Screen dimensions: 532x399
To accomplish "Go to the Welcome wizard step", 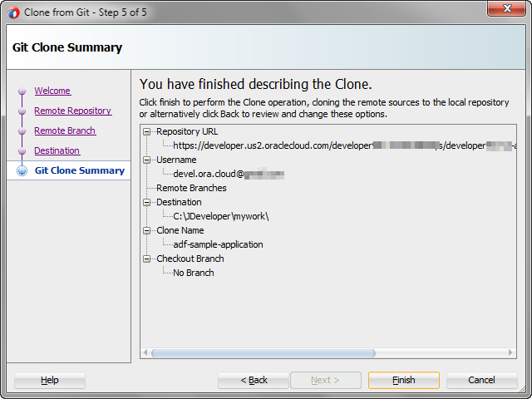I will click(x=52, y=91).
